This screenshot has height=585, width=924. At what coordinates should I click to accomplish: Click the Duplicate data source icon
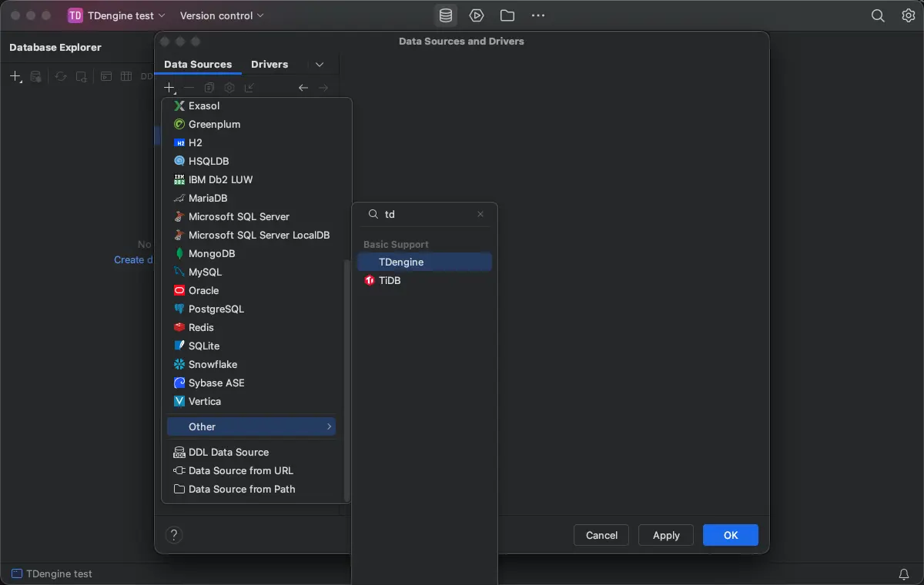pyautogui.click(x=209, y=88)
